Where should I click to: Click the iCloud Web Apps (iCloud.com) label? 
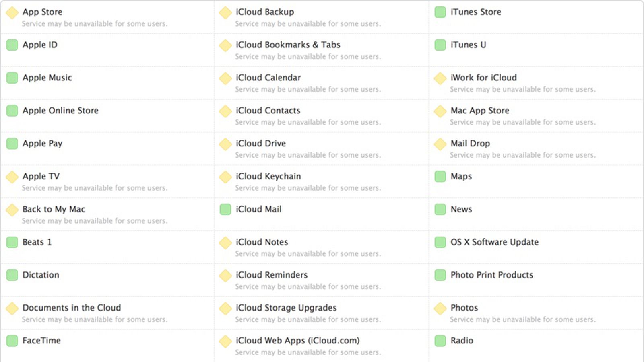tap(297, 341)
